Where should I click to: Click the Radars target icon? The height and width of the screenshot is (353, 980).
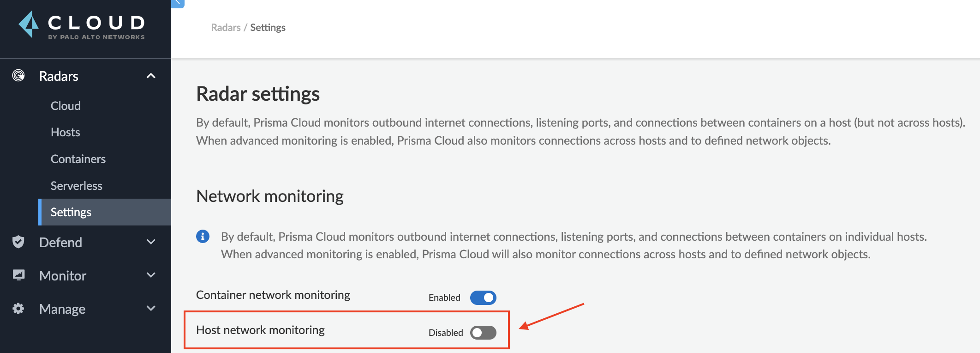[18, 75]
